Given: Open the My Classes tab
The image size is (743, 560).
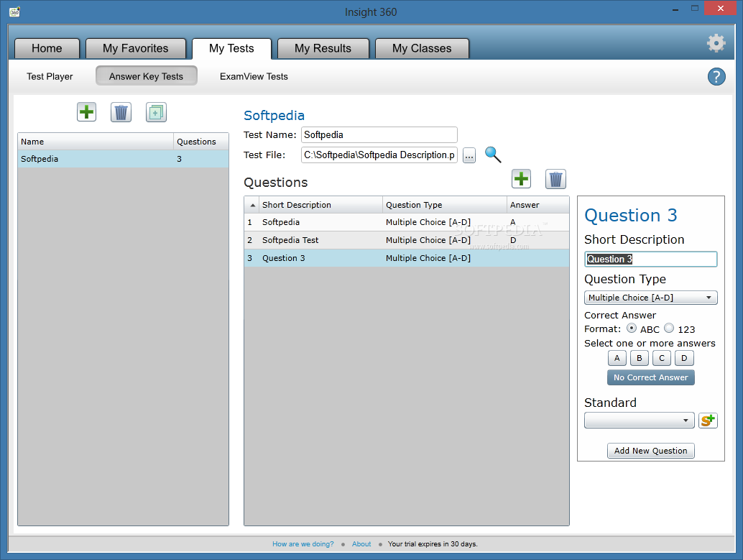Looking at the screenshot, I should click(422, 48).
